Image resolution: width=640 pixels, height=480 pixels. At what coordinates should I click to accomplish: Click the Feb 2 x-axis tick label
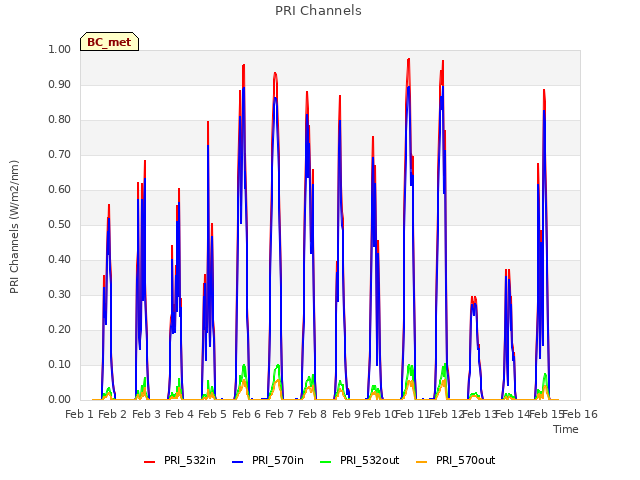pyautogui.click(x=113, y=414)
